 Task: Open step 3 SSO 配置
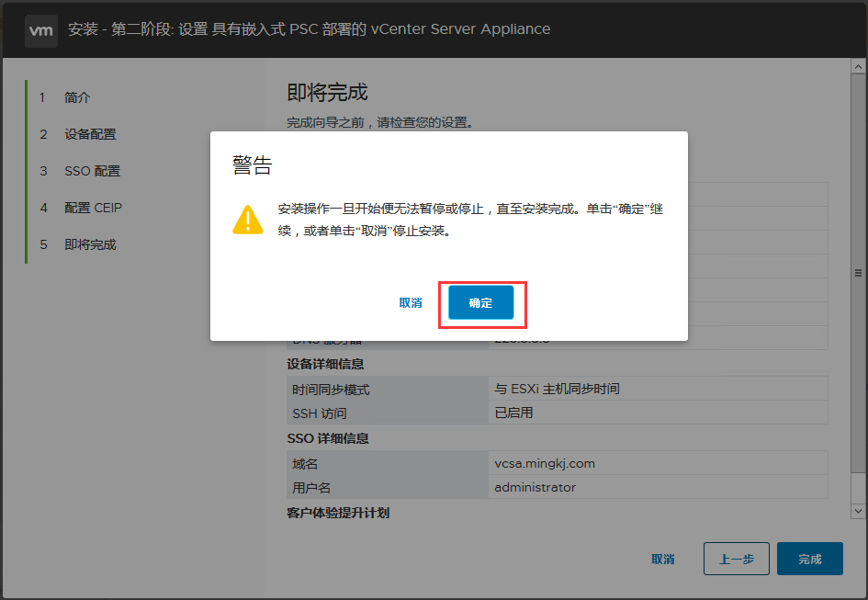point(80,171)
